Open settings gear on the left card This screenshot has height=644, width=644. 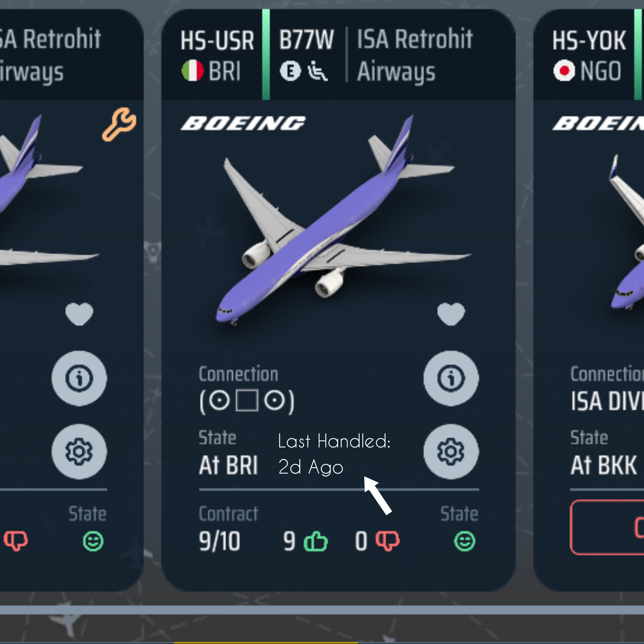79,451
